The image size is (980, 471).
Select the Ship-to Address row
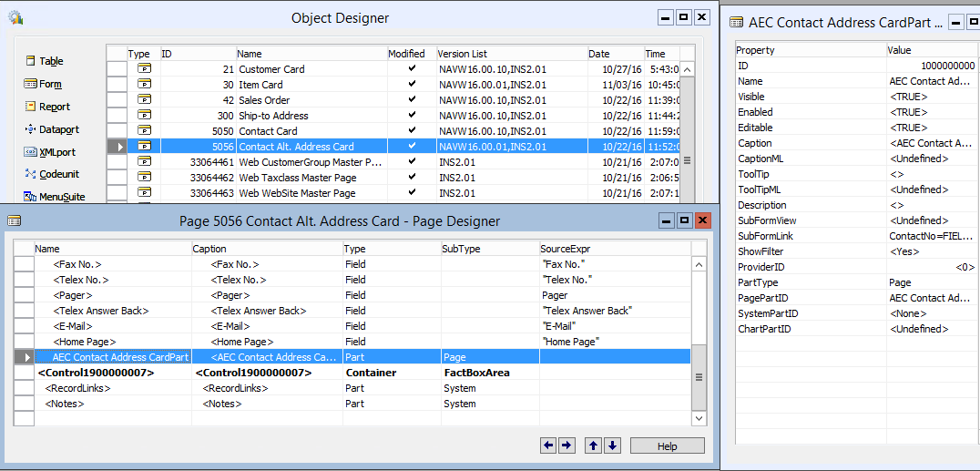pyautogui.click(x=273, y=116)
